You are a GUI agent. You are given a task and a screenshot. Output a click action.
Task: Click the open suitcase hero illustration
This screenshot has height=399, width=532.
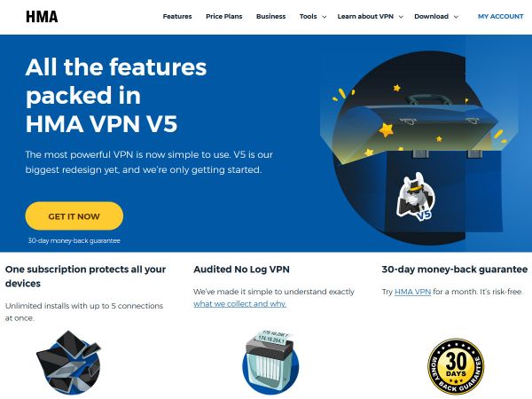419,149
